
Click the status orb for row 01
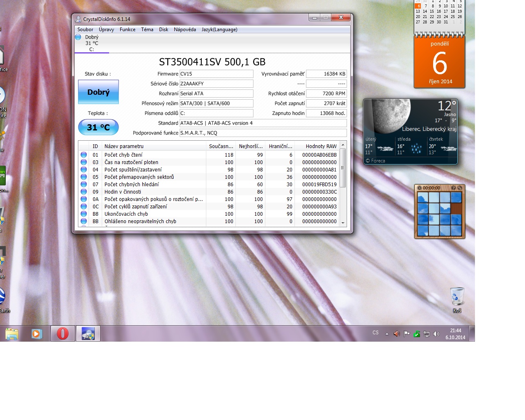click(x=84, y=155)
